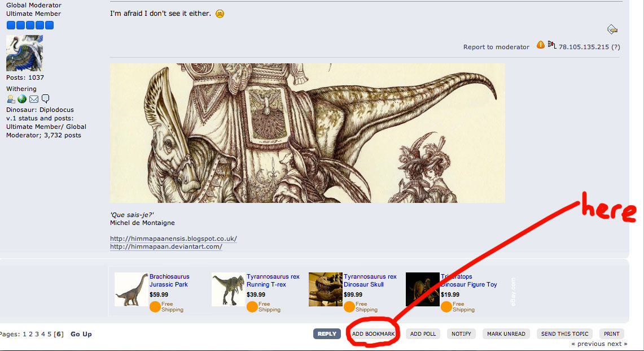Open the himmapaanensis.blogspot.co.uk link

tap(173, 239)
